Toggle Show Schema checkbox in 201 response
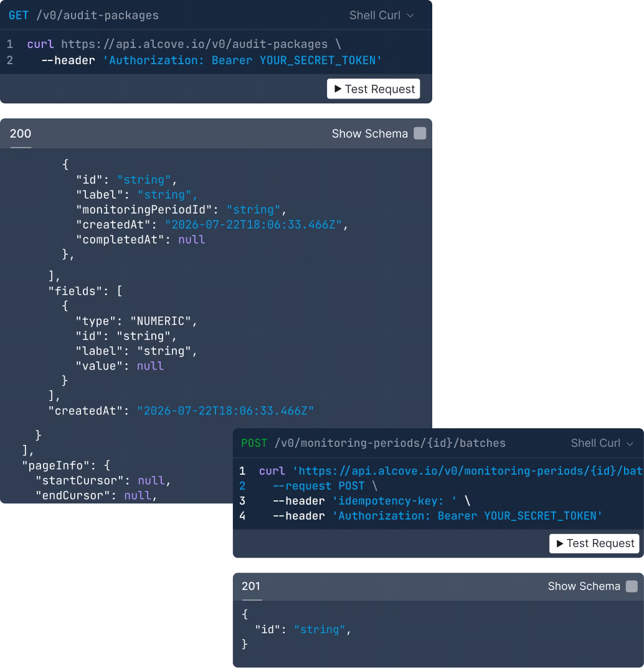Viewport: 644px width, 668px height. (x=632, y=586)
